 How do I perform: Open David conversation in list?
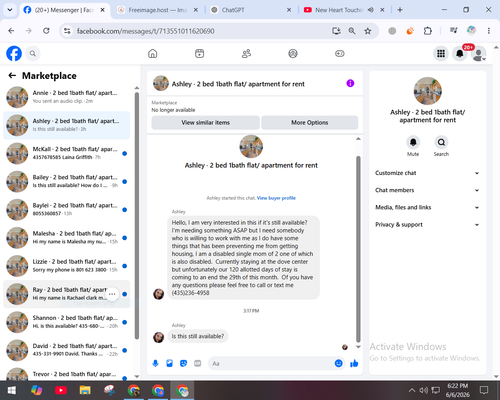coord(67,350)
